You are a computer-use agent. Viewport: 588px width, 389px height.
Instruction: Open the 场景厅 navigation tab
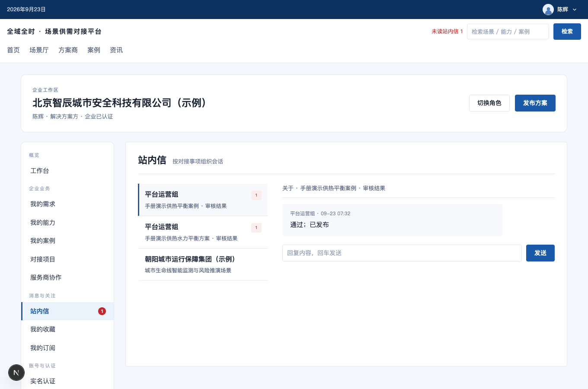click(x=39, y=50)
